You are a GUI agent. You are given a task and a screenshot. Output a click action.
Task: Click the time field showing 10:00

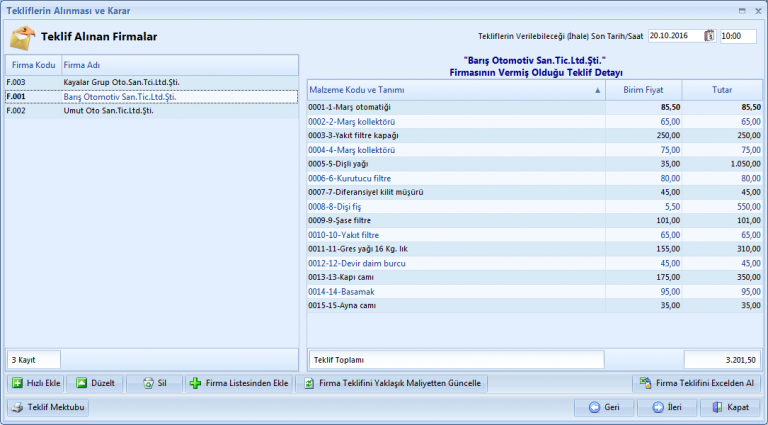[x=737, y=36]
